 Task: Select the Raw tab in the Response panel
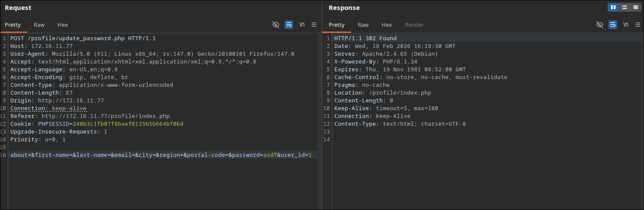click(363, 25)
